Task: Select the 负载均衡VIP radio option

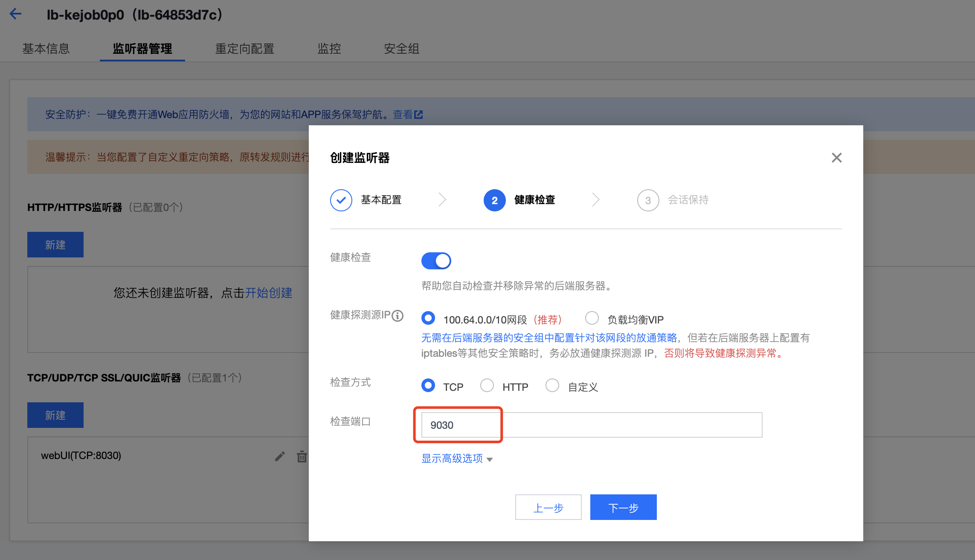Action: tap(592, 318)
